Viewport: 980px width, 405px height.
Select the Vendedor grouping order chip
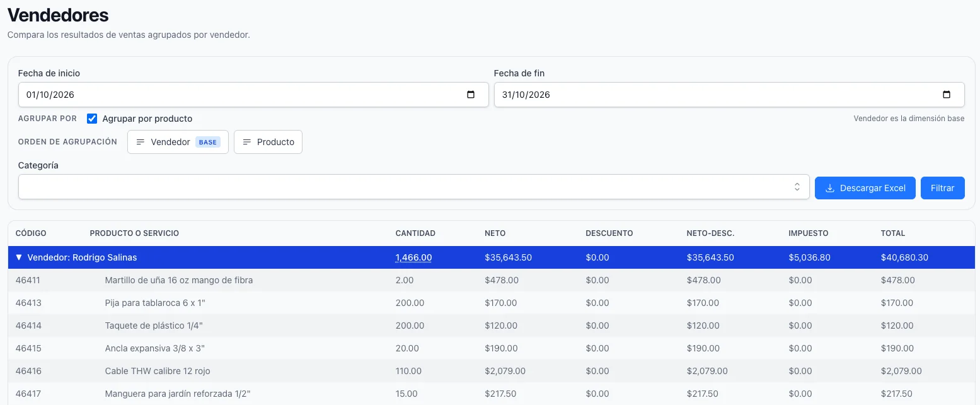click(x=178, y=142)
